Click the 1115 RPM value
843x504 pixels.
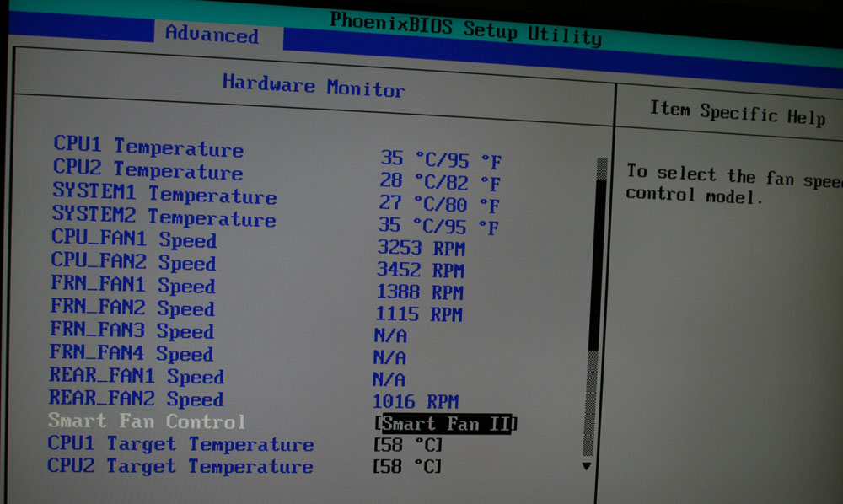click(x=419, y=314)
